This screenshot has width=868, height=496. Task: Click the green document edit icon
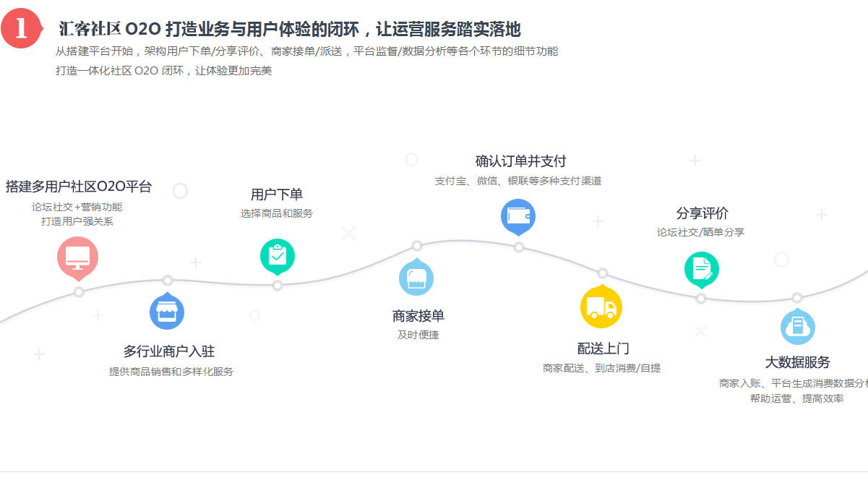tap(701, 270)
